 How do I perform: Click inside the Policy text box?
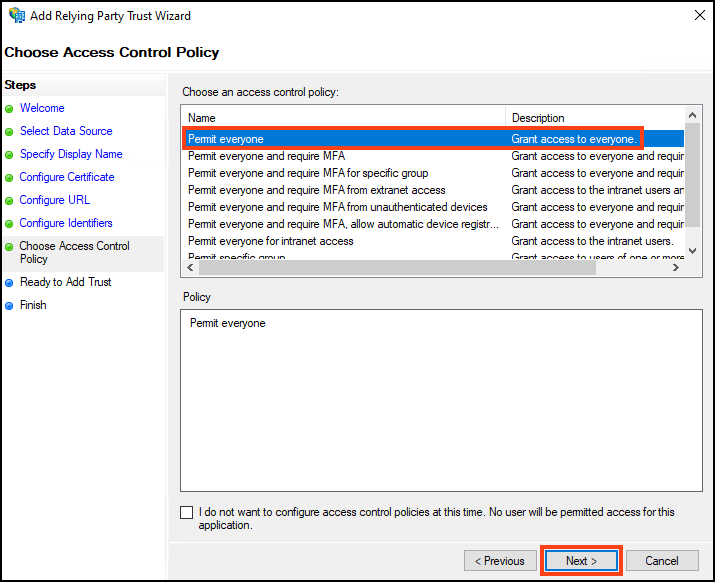click(x=441, y=400)
